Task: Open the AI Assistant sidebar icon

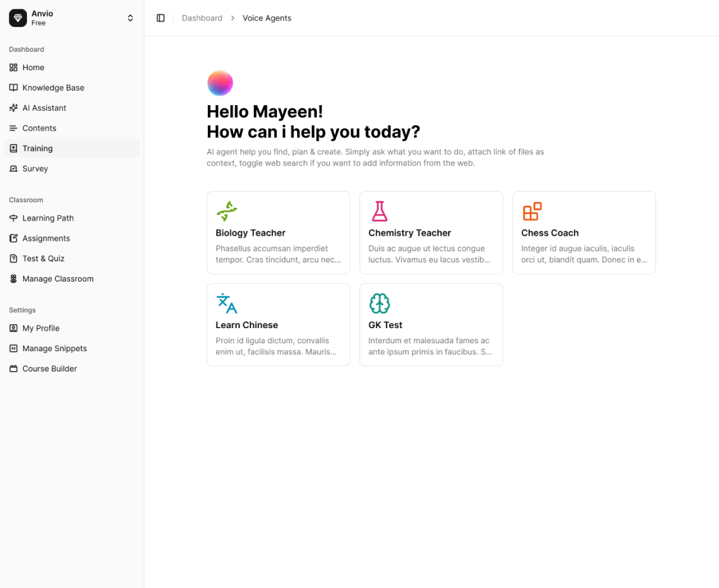Action: point(12,108)
